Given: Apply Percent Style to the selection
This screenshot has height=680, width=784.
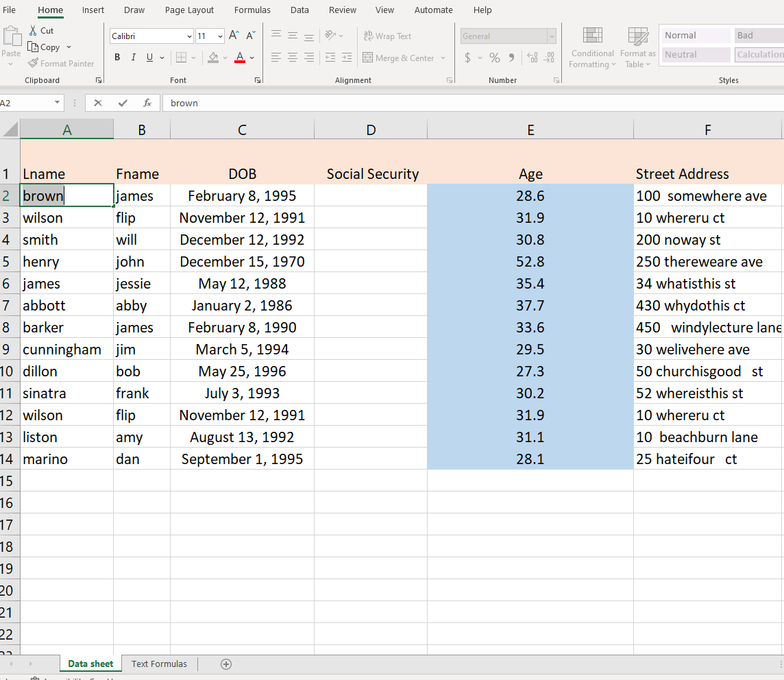Looking at the screenshot, I should (x=494, y=58).
